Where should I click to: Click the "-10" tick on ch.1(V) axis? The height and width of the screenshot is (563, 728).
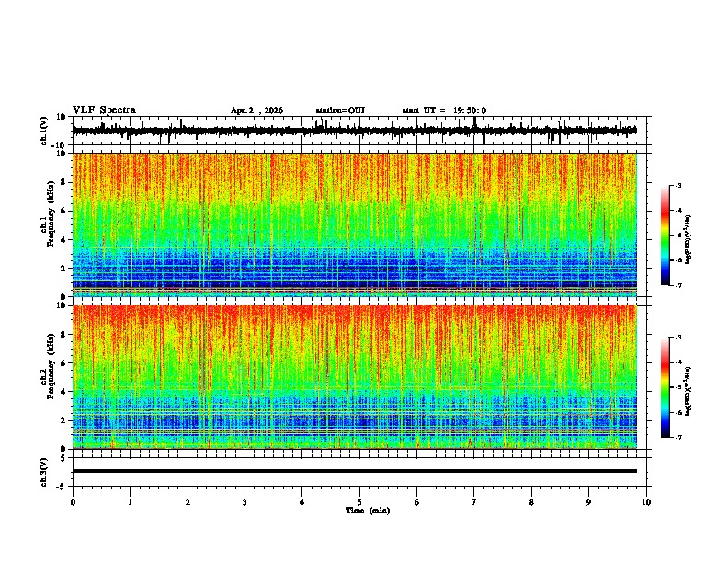click(x=60, y=145)
